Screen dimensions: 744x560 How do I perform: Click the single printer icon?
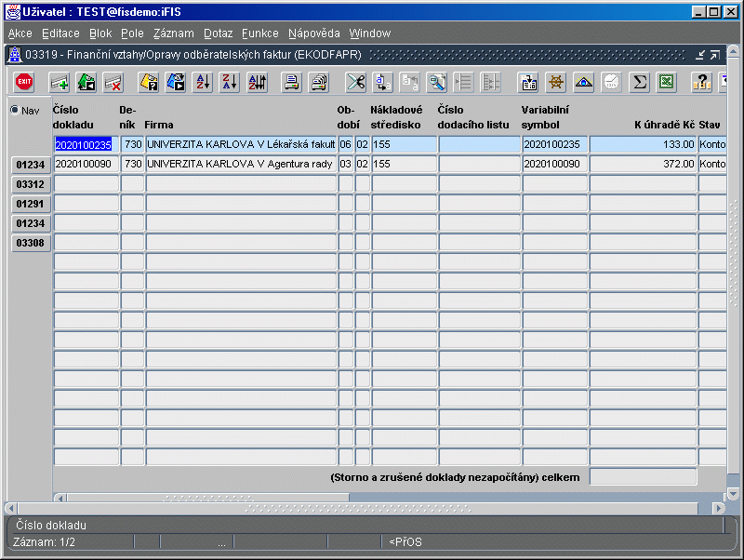tap(292, 82)
